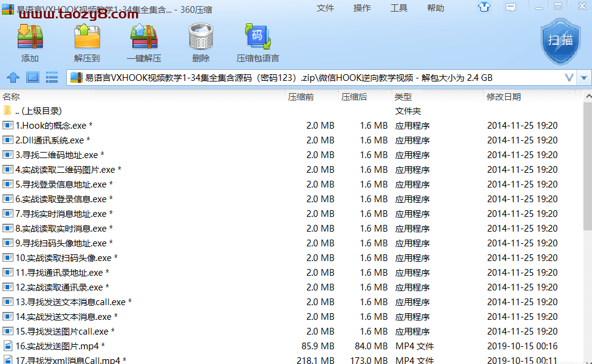Viewport: 592px width, 364px height.
Task: Go up one level with the arrow icon
Action: [x=13, y=78]
